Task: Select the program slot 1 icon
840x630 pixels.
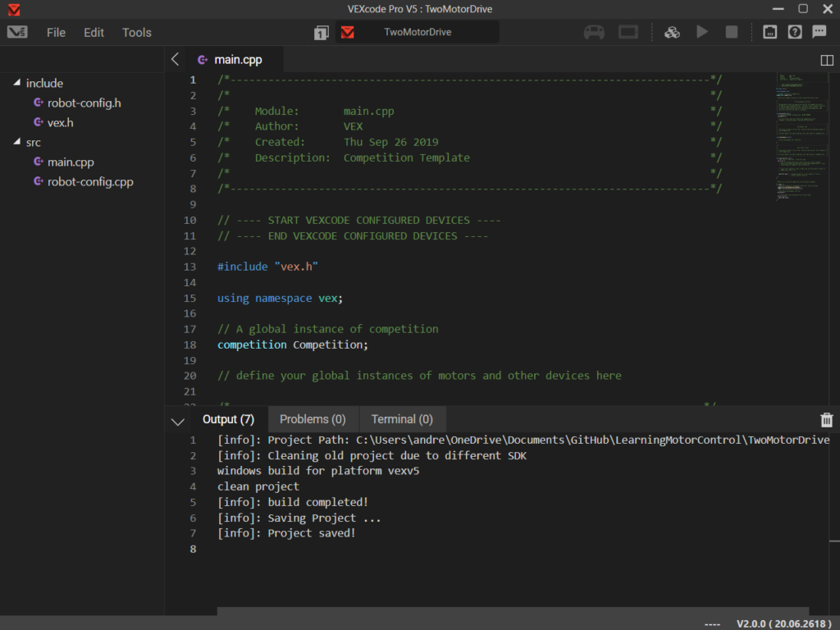Action: tap(321, 33)
